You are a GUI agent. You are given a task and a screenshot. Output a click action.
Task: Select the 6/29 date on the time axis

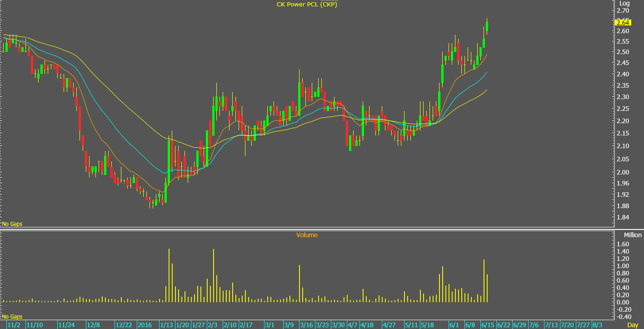(x=520, y=325)
